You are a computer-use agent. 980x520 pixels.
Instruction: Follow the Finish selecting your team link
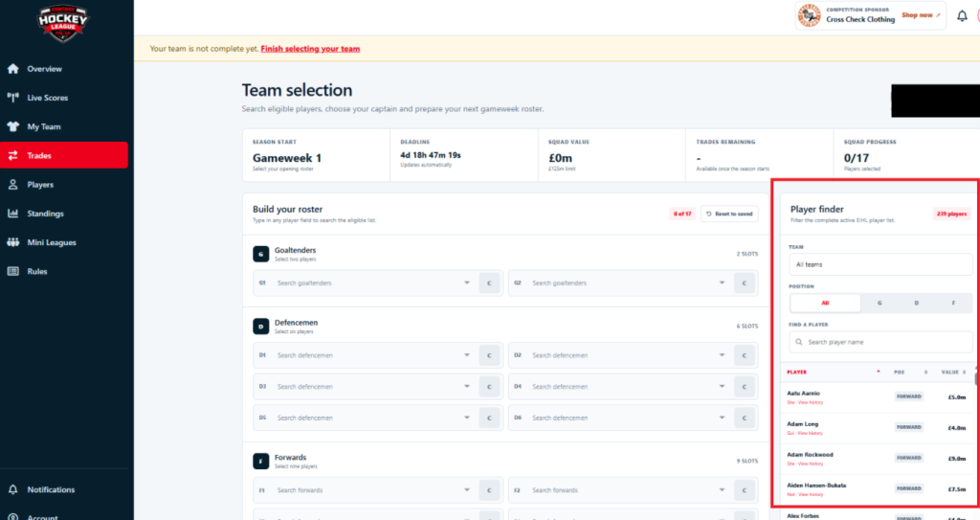[x=310, y=49]
